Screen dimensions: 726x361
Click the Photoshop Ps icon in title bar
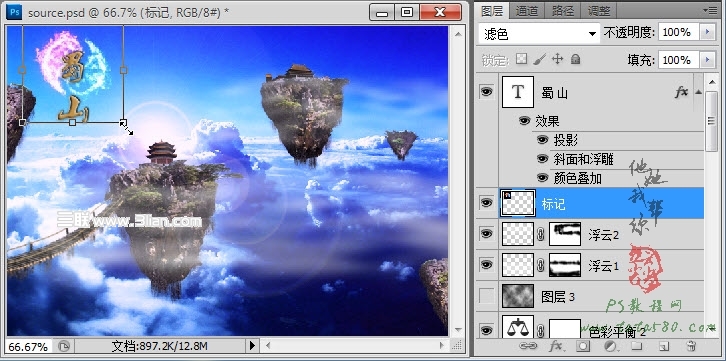tap(15, 12)
